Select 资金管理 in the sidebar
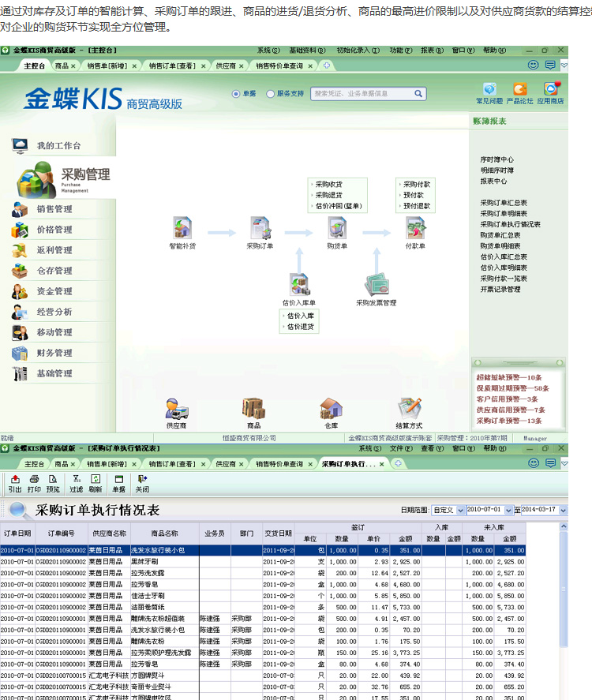The width and height of the screenshot is (592, 700). tap(54, 291)
